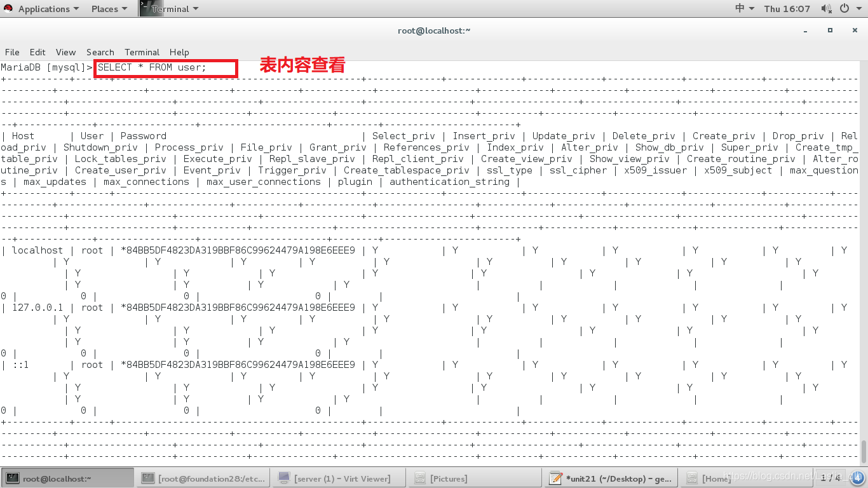
Task: Click the Thu 16:07 clock
Action: coord(787,9)
